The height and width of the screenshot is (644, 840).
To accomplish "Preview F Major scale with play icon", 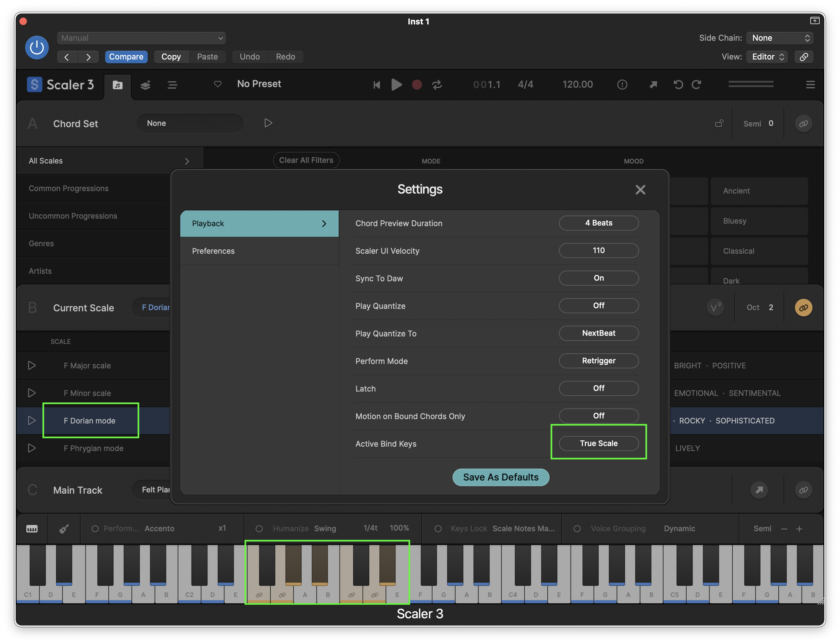I will click(x=32, y=365).
